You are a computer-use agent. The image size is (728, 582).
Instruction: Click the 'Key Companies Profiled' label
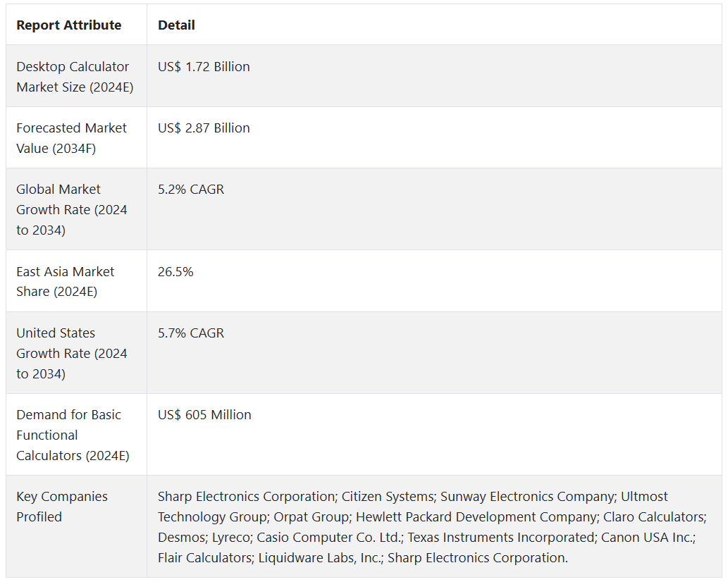pyautogui.click(x=62, y=507)
